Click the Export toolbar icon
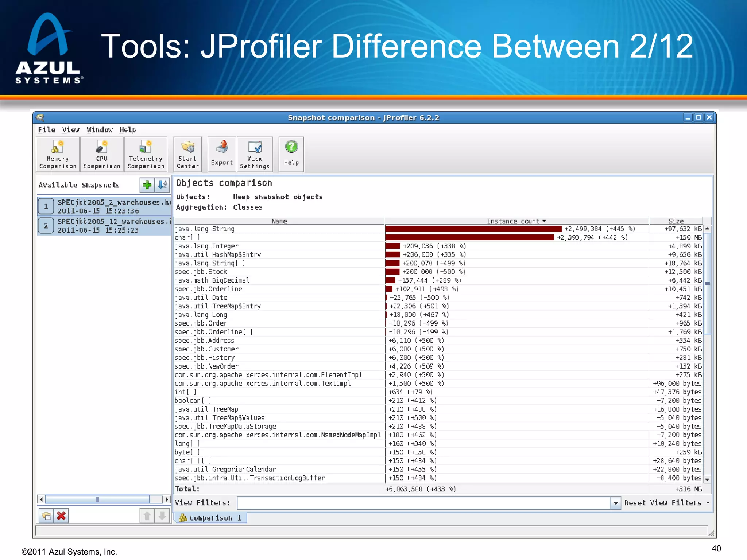The image size is (747, 560). (222, 154)
